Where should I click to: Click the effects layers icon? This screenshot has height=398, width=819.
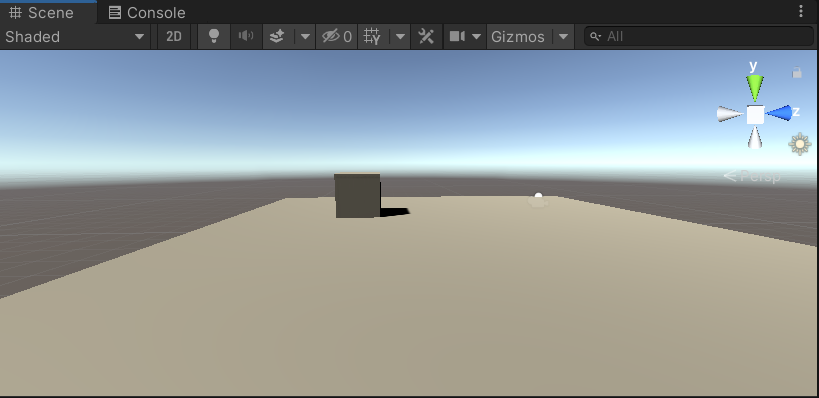(277, 37)
